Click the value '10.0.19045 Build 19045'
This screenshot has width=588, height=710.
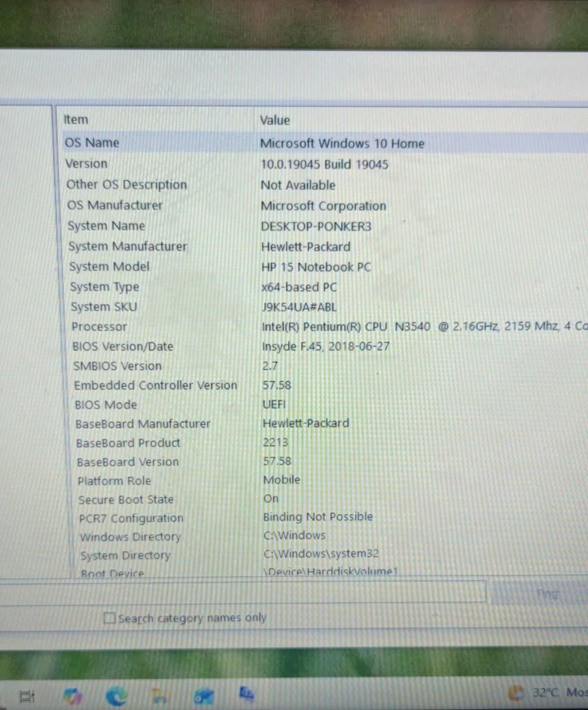[324, 164]
